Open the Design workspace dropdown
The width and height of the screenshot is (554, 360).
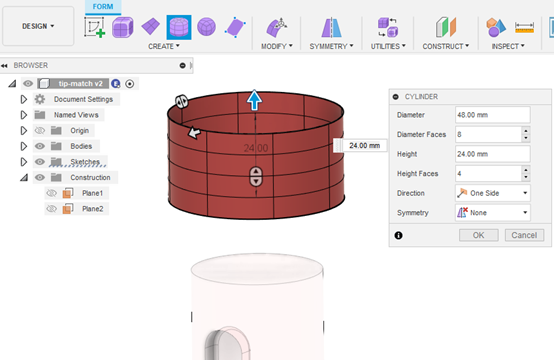pos(38,26)
